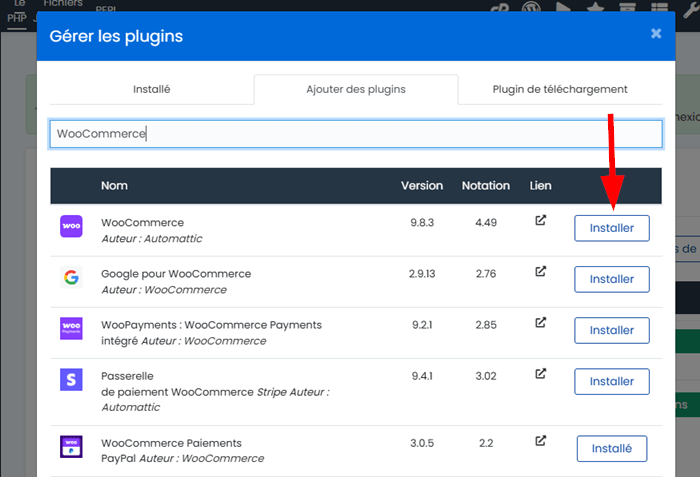Open external link for WooCommerce Paiements PayPal
The height and width of the screenshot is (477, 700).
pos(540,441)
